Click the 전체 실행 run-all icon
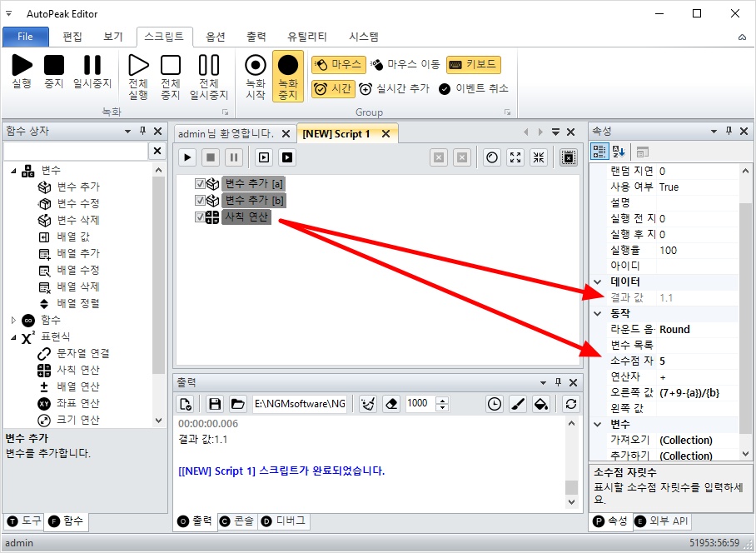The width and height of the screenshot is (756, 553). [x=138, y=76]
